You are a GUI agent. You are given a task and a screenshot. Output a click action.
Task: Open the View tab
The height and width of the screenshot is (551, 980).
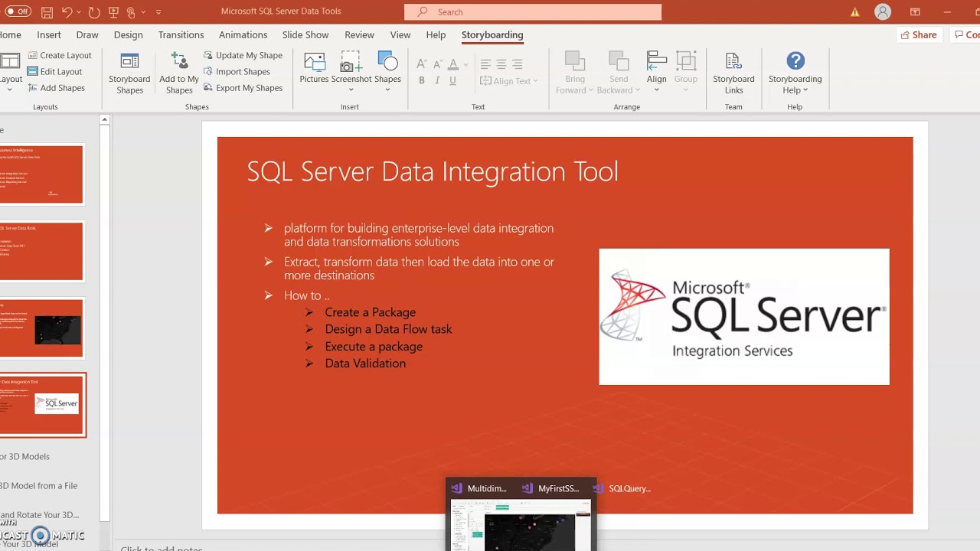click(x=400, y=34)
